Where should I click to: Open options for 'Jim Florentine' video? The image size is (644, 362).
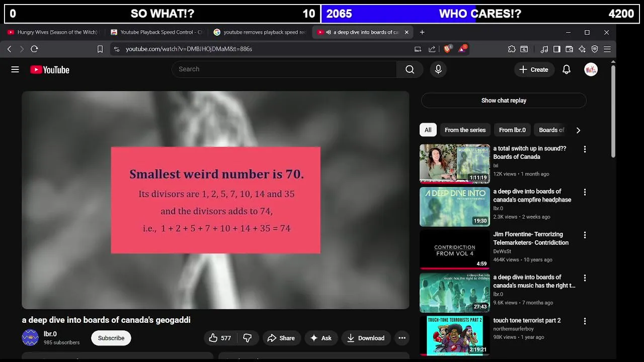[x=585, y=235]
